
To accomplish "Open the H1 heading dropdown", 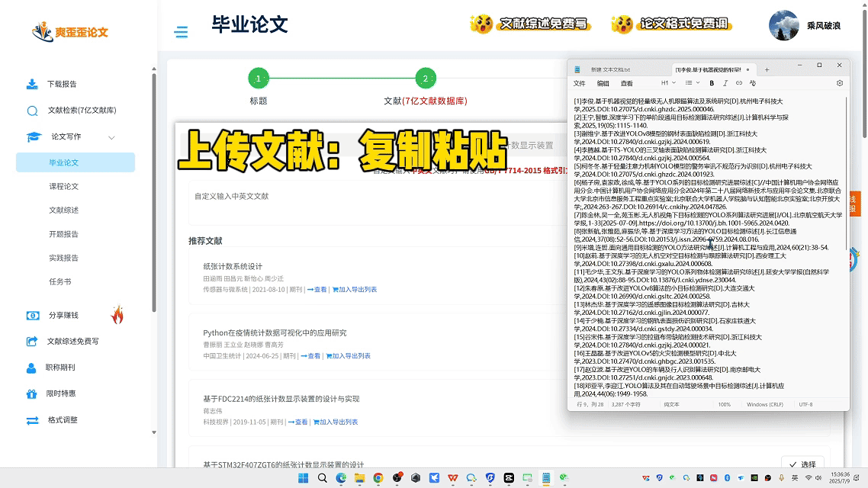I will point(668,83).
